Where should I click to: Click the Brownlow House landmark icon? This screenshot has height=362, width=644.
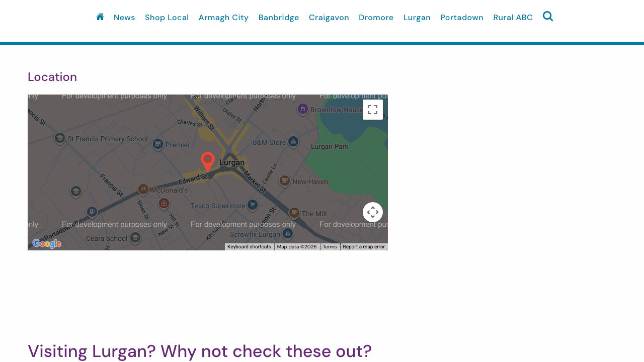tap(302, 108)
